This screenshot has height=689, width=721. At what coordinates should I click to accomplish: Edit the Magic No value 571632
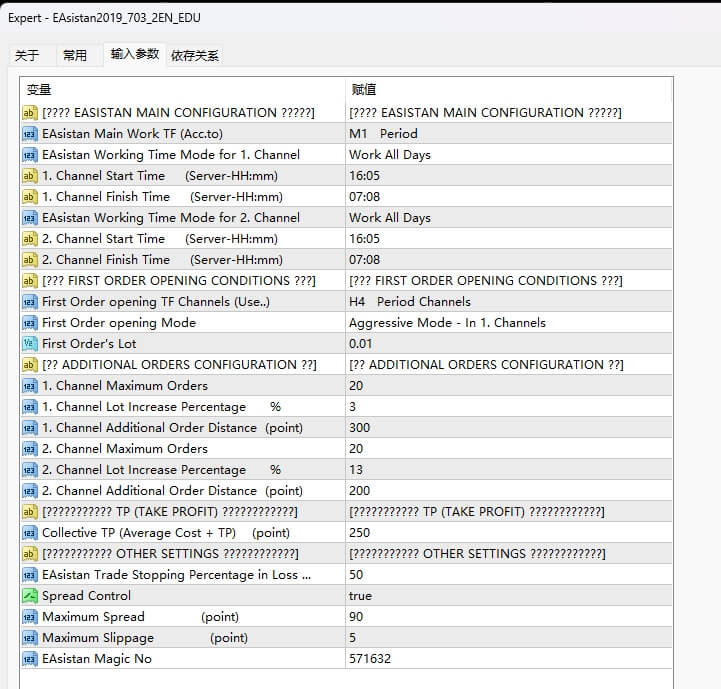tap(369, 659)
